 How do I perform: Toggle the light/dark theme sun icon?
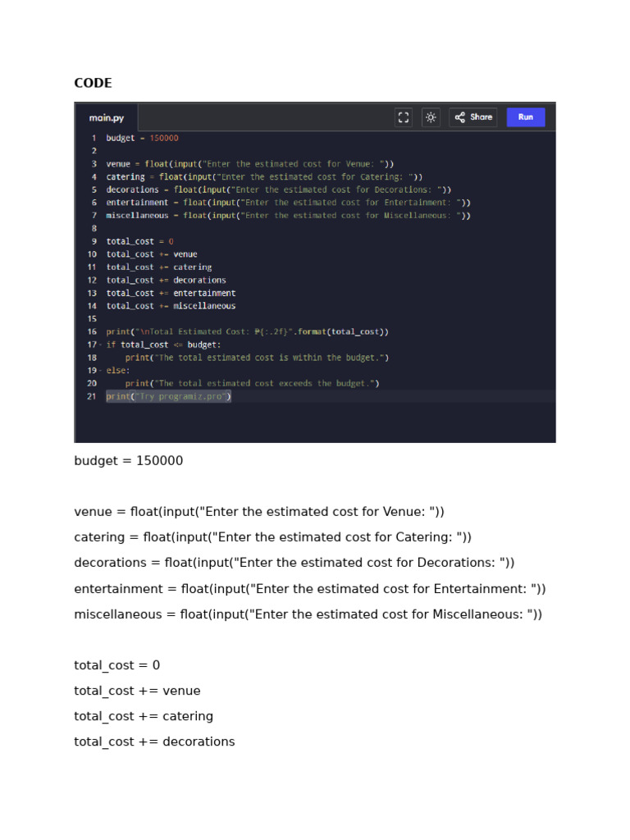(431, 116)
